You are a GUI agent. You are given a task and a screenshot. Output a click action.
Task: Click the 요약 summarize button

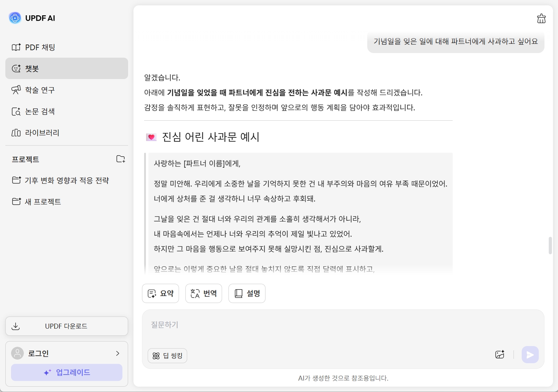(160, 293)
